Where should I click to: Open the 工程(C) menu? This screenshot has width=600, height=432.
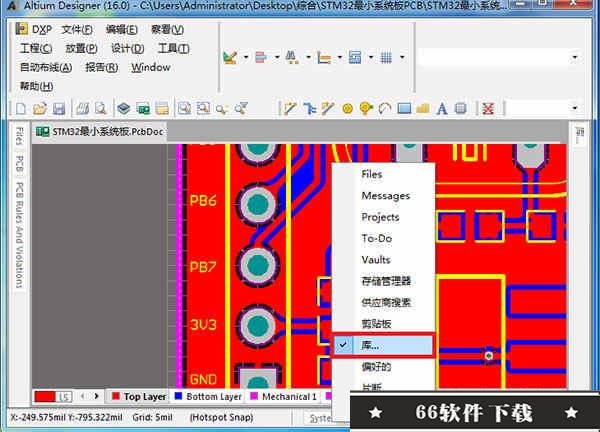pyautogui.click(x=36, y=49)
